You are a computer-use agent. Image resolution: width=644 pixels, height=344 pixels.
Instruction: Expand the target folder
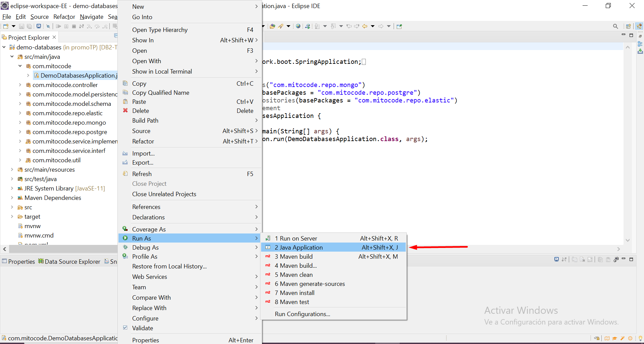tap(12, 216)
